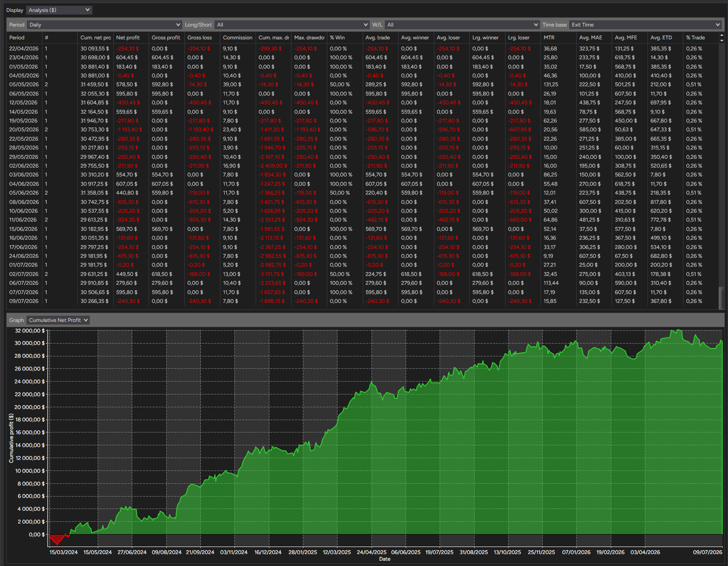Click the Avg. trade column header
Screen dimensions: 728x566
[x=380, y=38]
